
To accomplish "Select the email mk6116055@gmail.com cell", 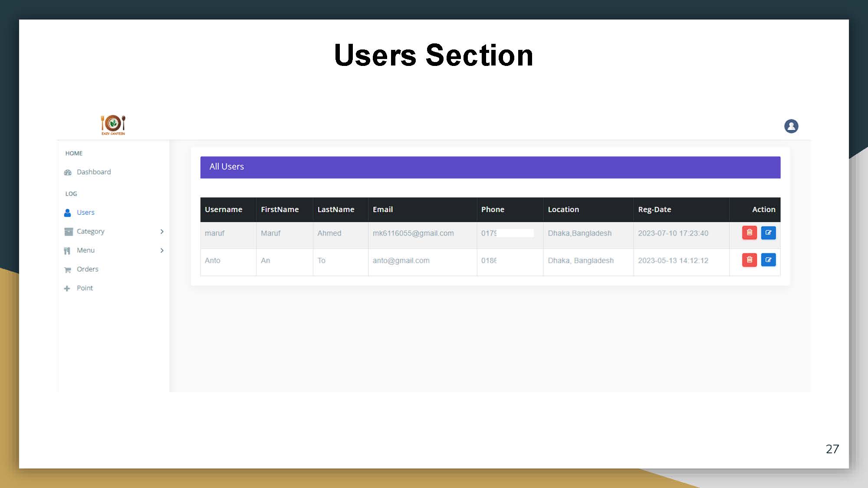I will coord(413,233).
